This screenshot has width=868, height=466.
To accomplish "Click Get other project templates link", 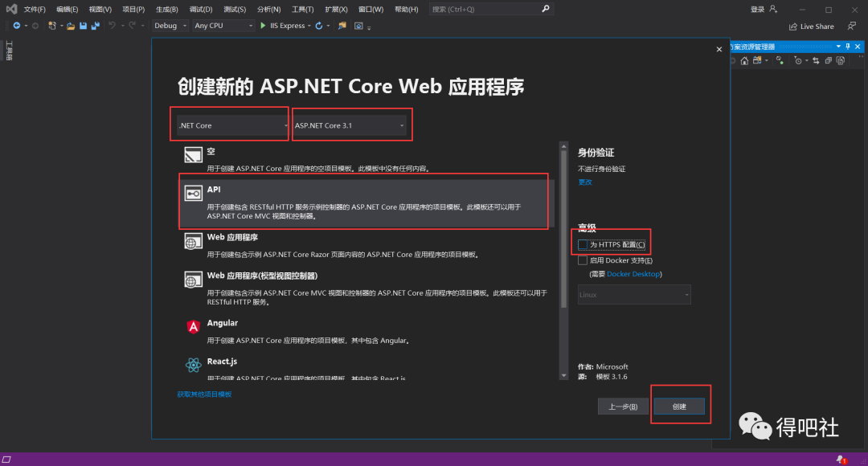I will [x=204, y=394].
